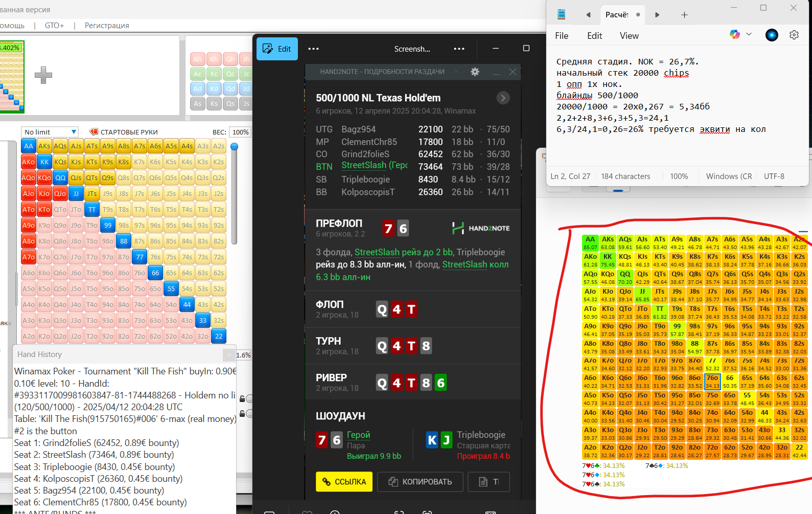Open the Notepad View menu
Image resolution: width=812 pixels, height=514 pixels.
(629, 36)
